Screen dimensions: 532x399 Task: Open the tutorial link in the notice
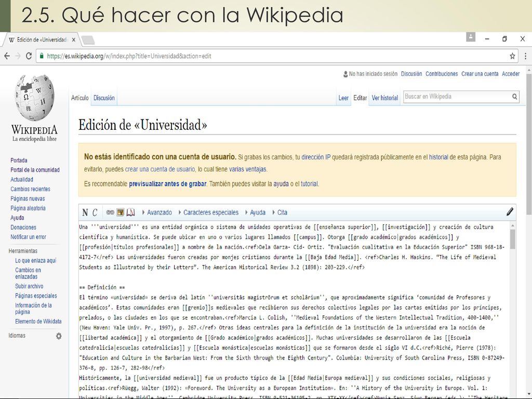point(309,184)
